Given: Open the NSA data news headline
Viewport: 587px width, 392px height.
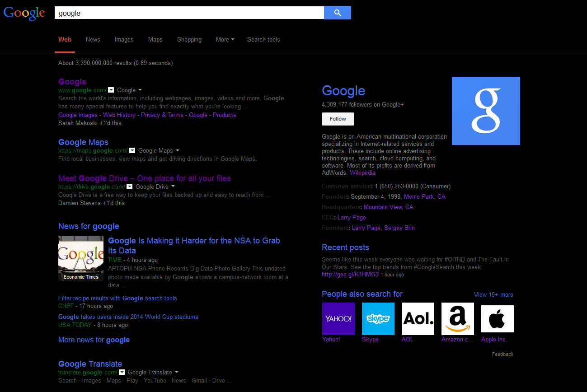Looking at the screenshot, I should coord(194,246).
